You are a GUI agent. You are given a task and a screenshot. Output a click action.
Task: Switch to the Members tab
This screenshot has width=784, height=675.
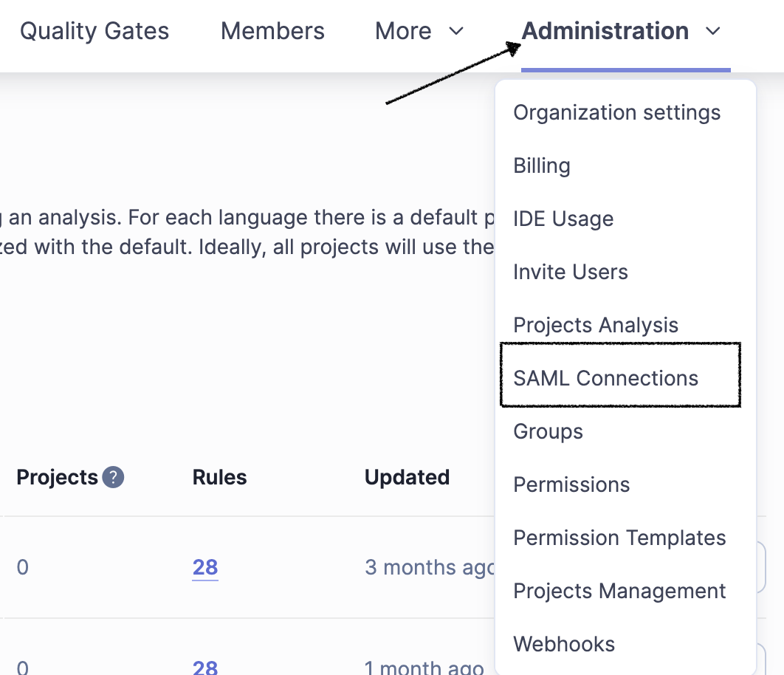(272, 31)
